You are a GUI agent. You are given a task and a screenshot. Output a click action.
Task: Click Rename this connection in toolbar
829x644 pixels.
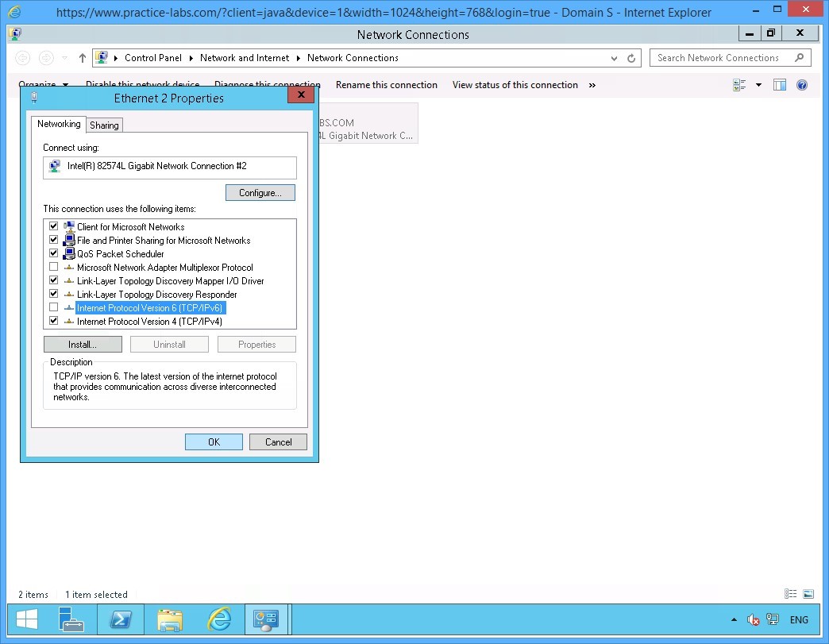click(386, 85)
